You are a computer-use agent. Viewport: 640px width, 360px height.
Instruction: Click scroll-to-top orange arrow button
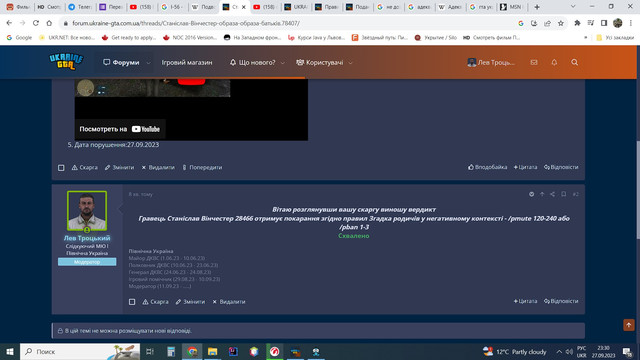(x=629, y=325)
